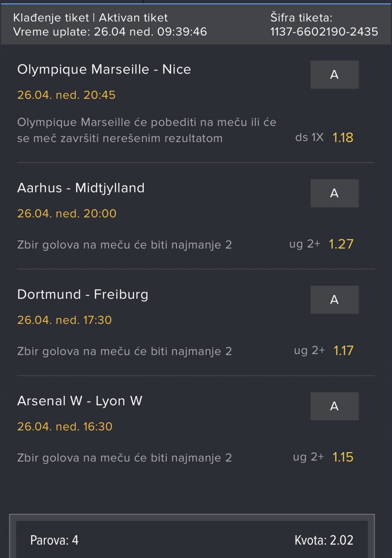Tap ticket code 1137-6602190-2435
The height and width of the screenshot is (558, 392).
(x=324, y=32)
